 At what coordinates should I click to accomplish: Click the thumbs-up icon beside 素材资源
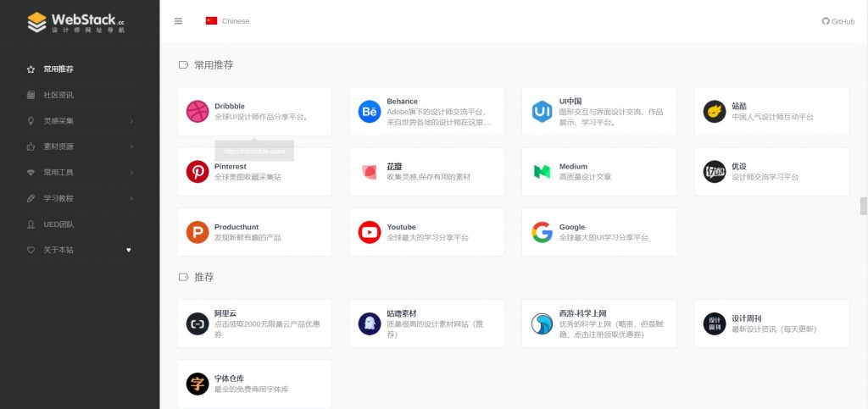click(31, 146)
